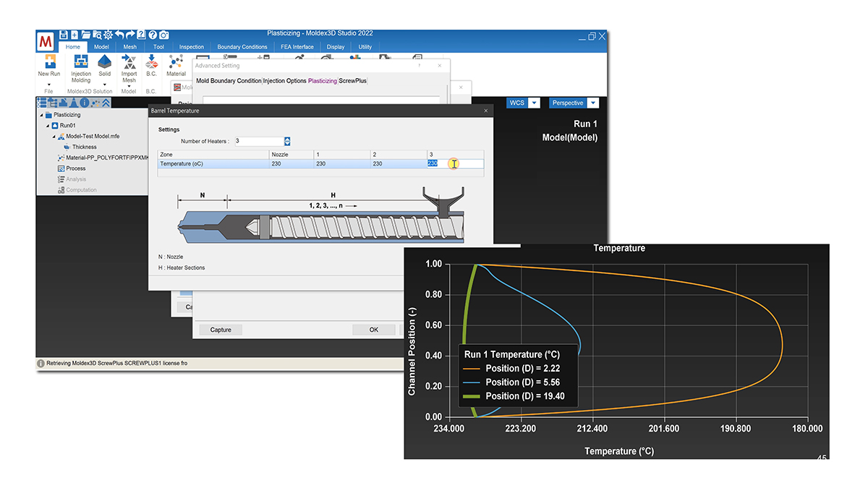The height and width of the screenshot is (488, 868).
Task: Click the Capture button
Action: (221, 330)
